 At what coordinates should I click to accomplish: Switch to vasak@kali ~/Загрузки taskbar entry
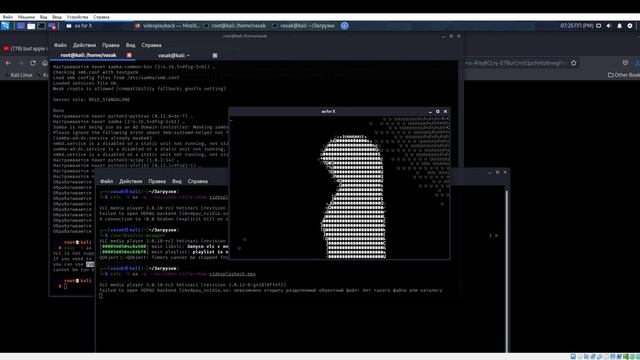(304, 26)
